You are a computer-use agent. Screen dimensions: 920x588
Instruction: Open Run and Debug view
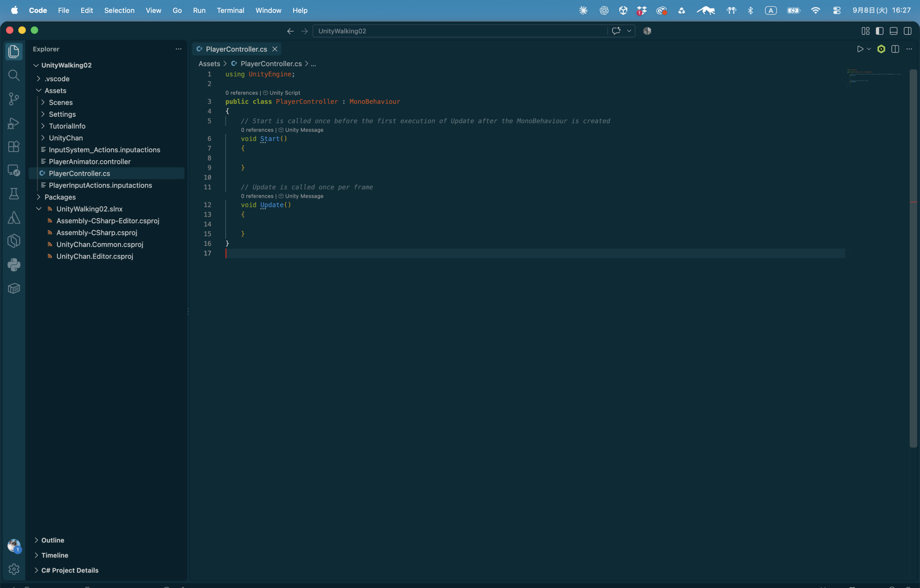pos(14,123)
